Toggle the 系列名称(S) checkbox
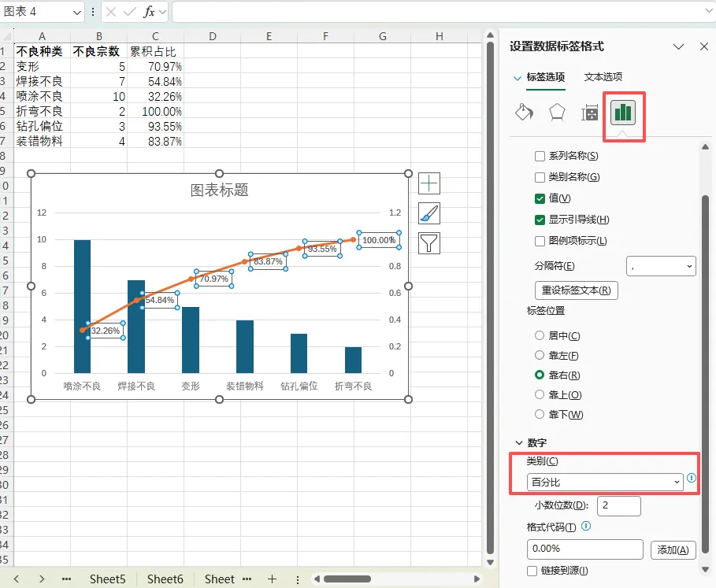 (540, 156)
